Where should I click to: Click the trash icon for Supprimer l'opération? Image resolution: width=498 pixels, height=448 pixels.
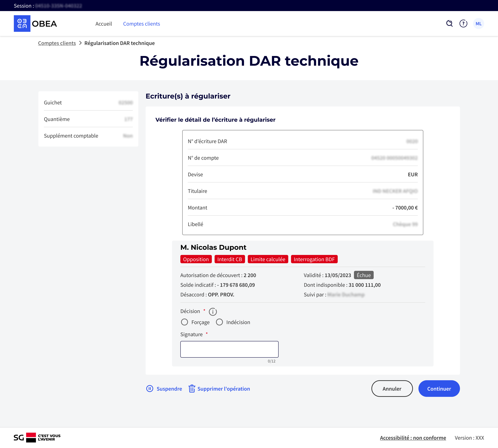(x=192, y=388)
